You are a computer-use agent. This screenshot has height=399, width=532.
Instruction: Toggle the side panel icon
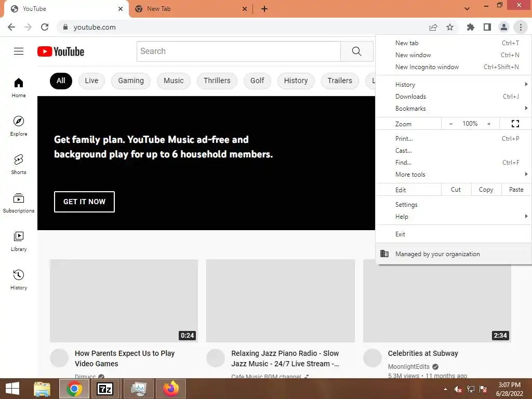point(487,27)
